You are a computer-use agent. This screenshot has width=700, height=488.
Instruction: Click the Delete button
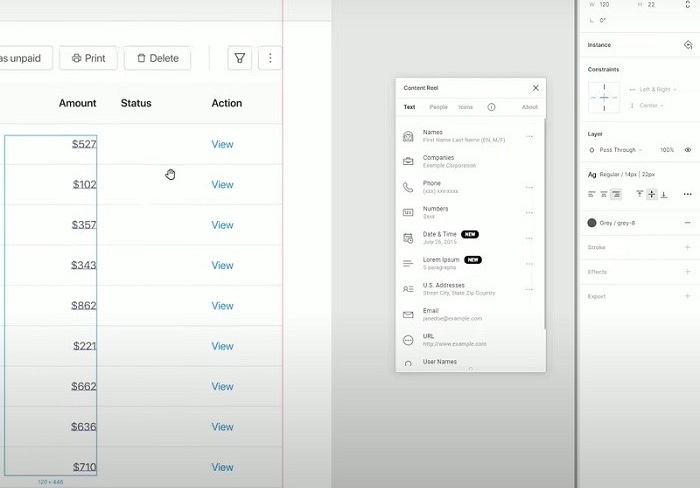pos(158,58)
